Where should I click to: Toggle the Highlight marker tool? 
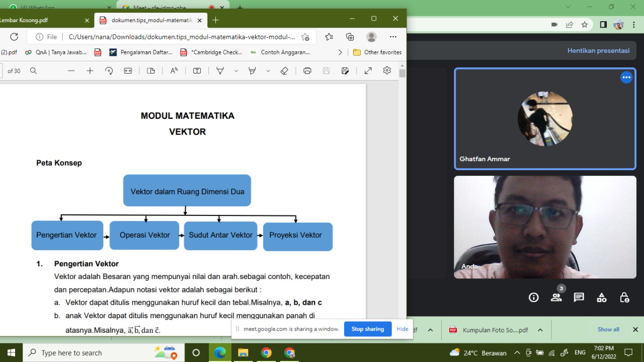click(253, 71)
